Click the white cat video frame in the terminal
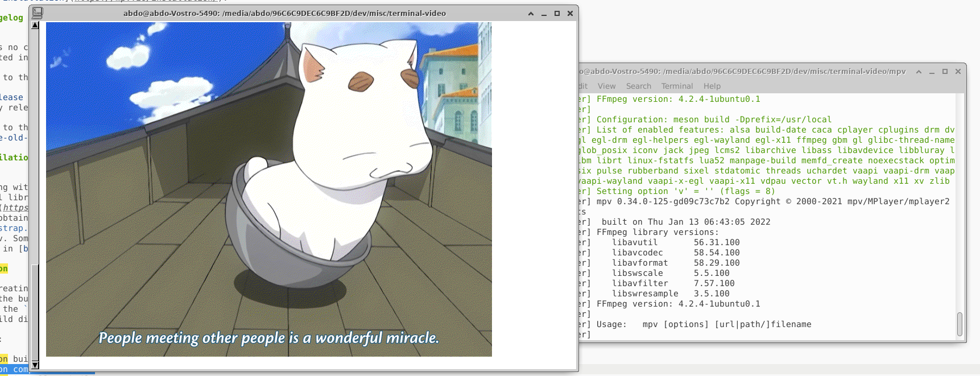This screenshot has height=376, width=980. (x=269, y=189)
